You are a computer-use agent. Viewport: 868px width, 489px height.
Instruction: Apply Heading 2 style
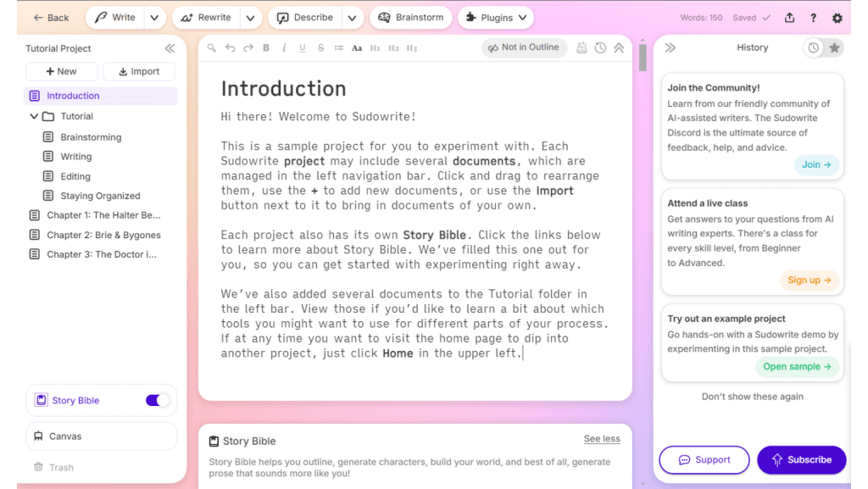(x=393, y=48)
